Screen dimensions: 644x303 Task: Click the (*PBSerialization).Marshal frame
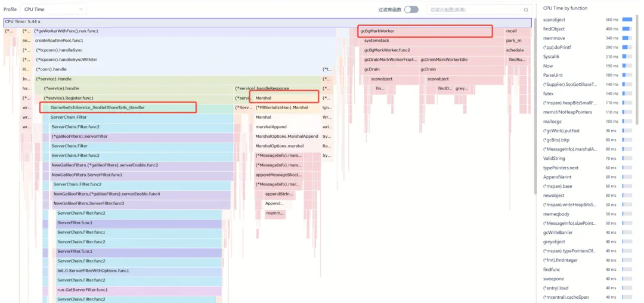point(282,107)
